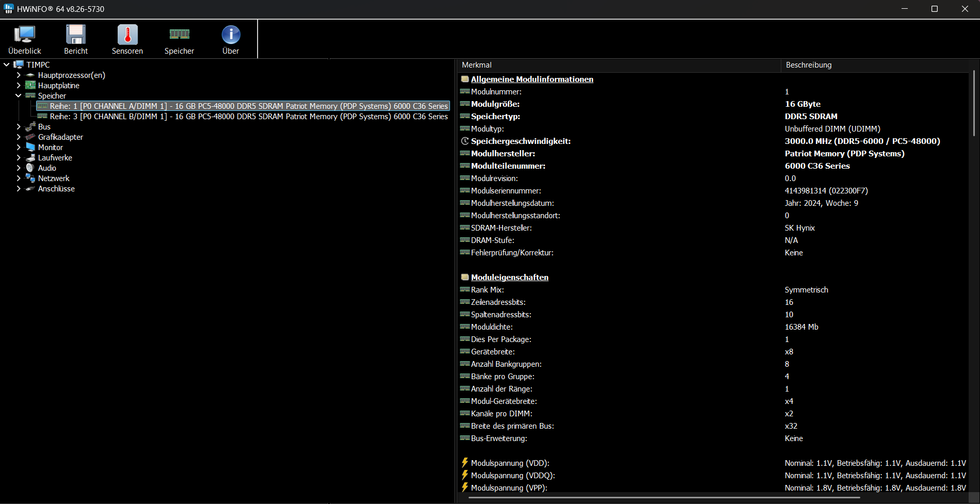
Task: Expand the Hauptprozessor(en) tree node
Action: click(19, 75)
